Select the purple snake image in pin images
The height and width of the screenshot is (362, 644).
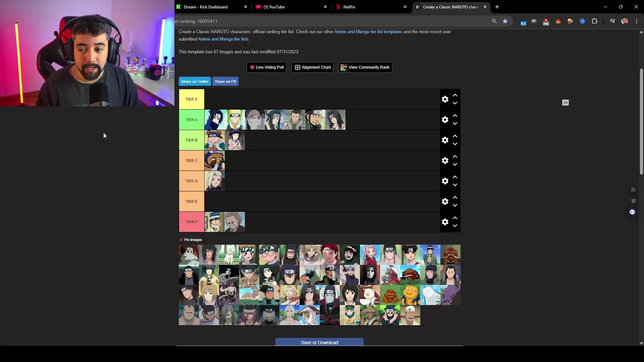[450, 295]
